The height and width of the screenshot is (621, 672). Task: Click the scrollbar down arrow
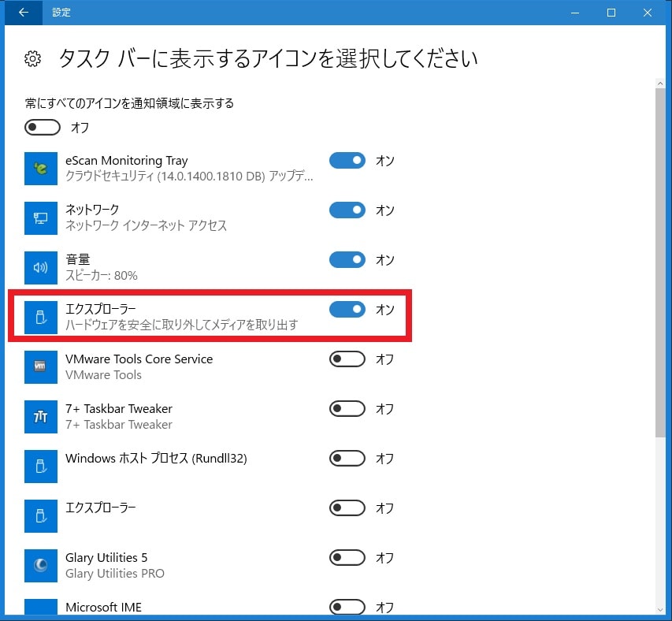point(660,610)
